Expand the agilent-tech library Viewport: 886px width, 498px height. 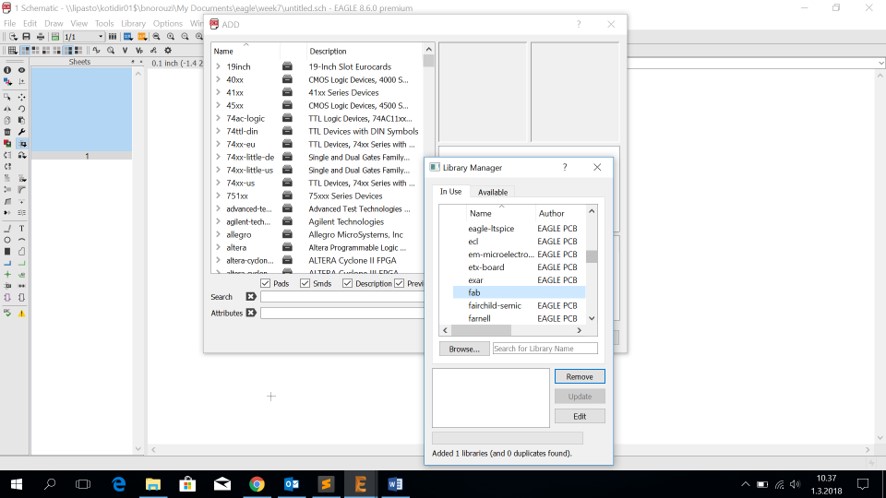[218, 222]
